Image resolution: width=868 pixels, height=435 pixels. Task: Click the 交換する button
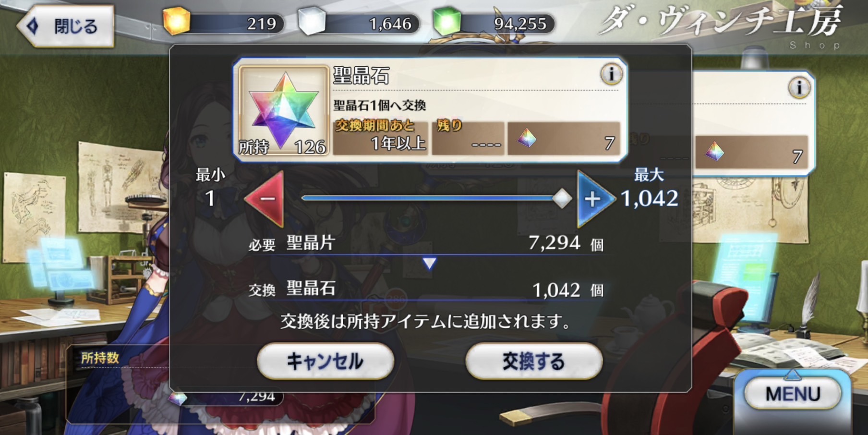click(x=534, y=361)
